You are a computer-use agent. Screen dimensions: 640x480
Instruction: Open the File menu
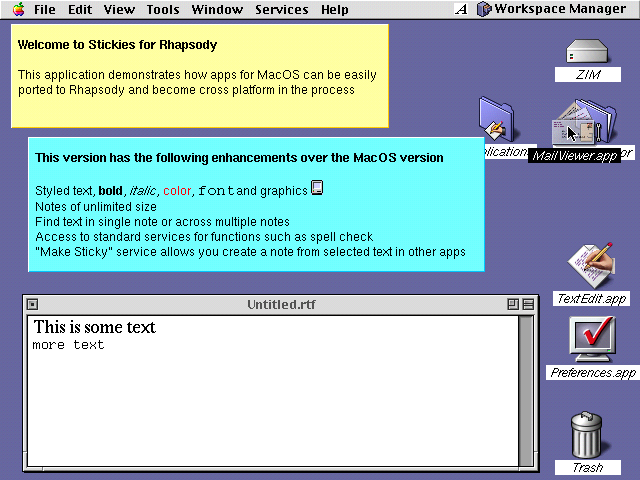(44, 9)
